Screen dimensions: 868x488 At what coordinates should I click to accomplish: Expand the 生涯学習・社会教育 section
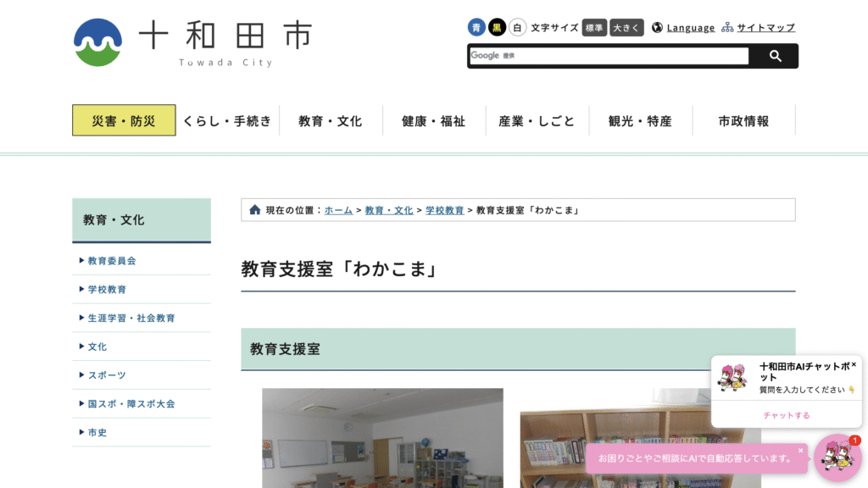coord(129,318)
